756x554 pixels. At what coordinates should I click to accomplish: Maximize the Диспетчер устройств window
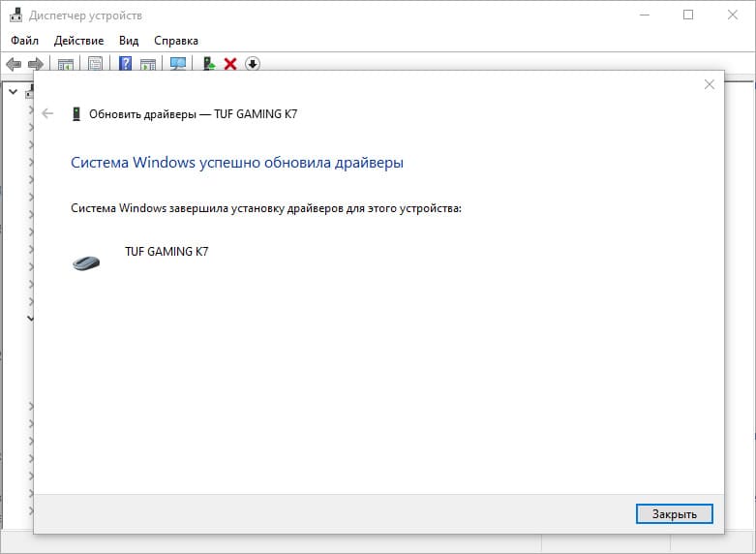(688, 15)
